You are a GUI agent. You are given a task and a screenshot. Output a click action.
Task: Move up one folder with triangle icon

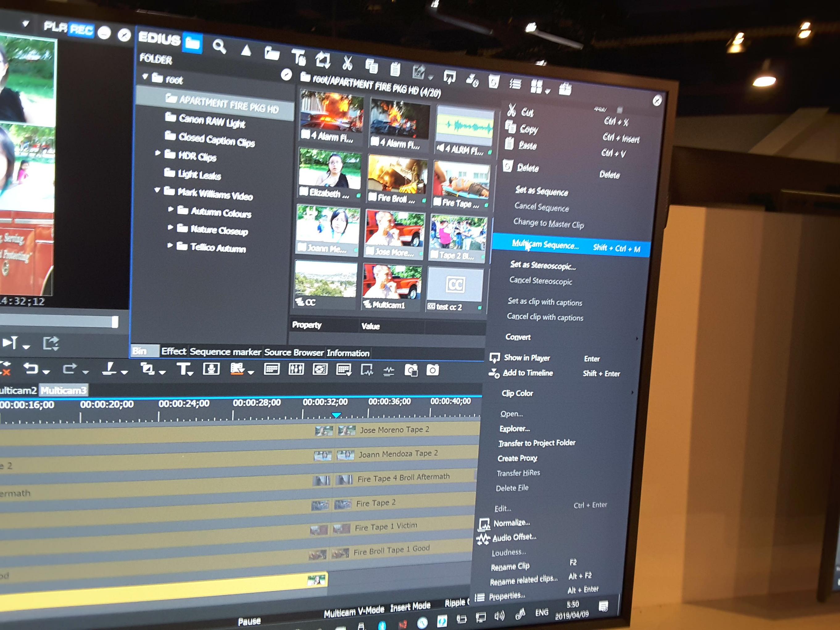pos(246,50)
